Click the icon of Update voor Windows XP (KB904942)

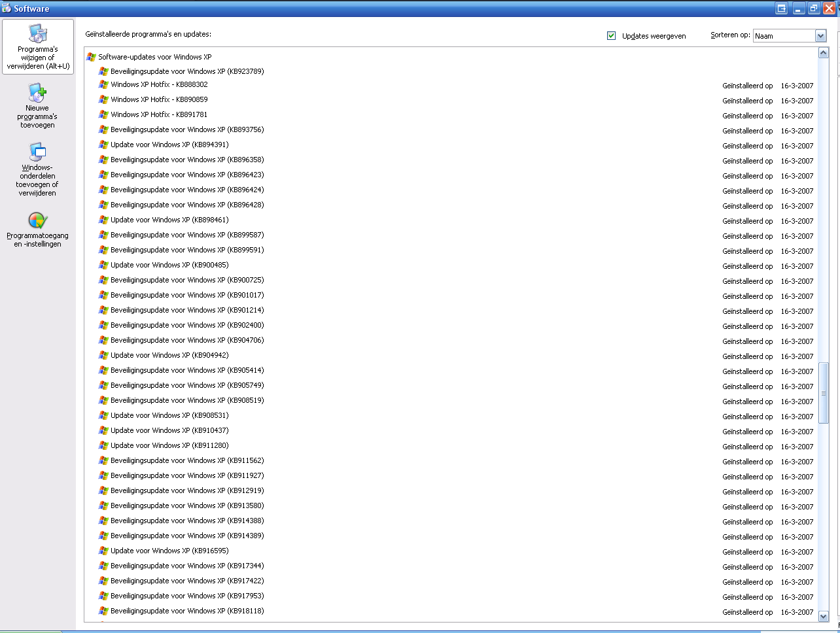[x=103, y=355]
